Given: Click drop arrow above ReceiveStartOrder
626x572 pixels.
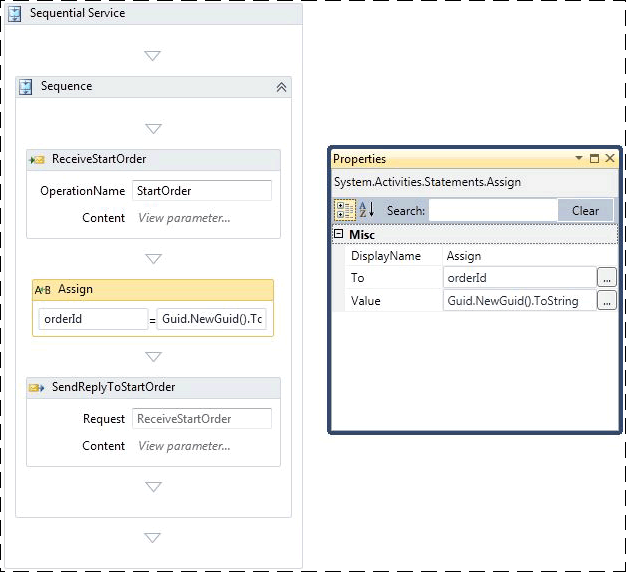Looking at the screenshot, I should point(153,129).
